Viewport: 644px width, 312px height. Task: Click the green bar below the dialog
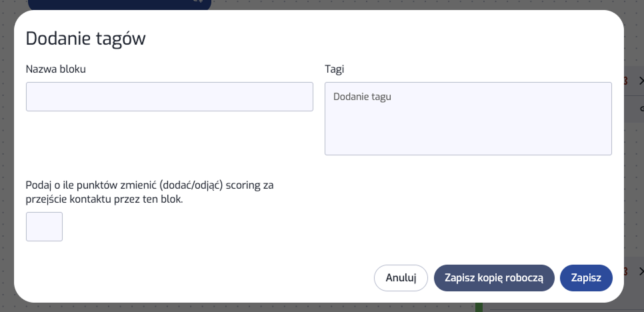click(478, 307)
